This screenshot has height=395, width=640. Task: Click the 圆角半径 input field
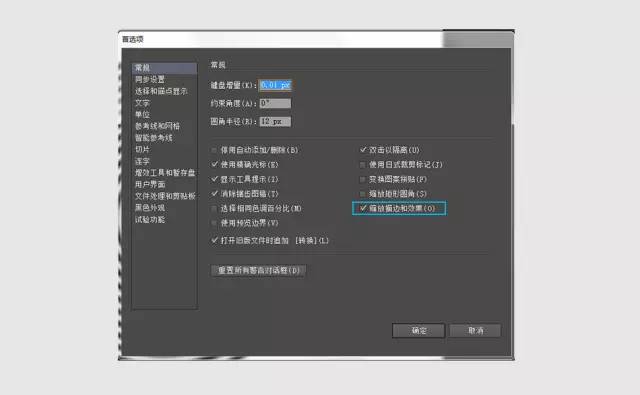[276, 122]
